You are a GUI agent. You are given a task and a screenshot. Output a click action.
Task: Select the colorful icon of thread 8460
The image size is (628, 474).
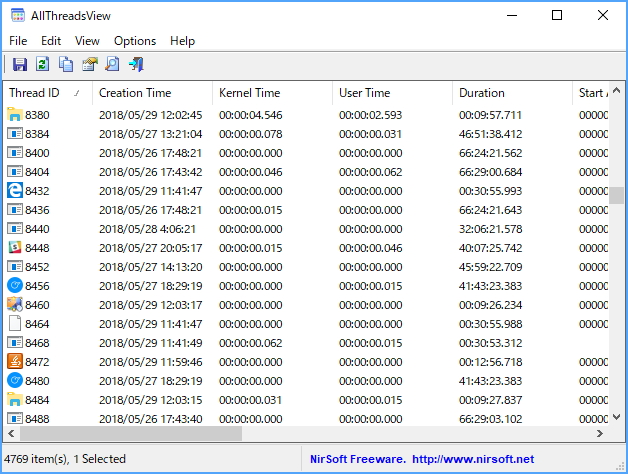(x=15, y=305)
